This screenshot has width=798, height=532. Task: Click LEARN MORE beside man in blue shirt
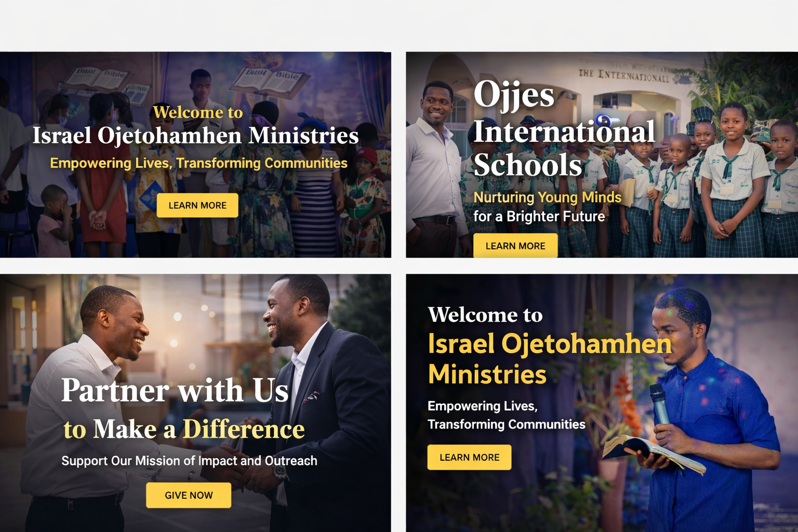click(x=469, y=457)
